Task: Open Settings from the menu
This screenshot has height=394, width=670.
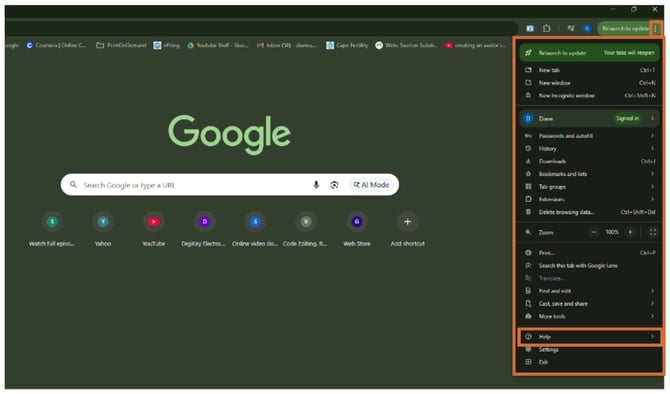Action: [x=590, y=350]
